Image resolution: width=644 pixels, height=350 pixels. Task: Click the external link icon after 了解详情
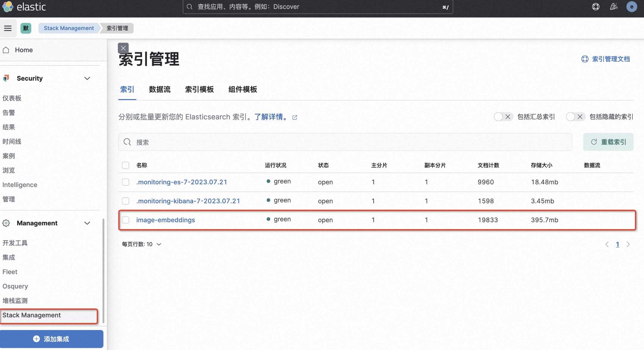pyautogui.click(x=295, y=117)
